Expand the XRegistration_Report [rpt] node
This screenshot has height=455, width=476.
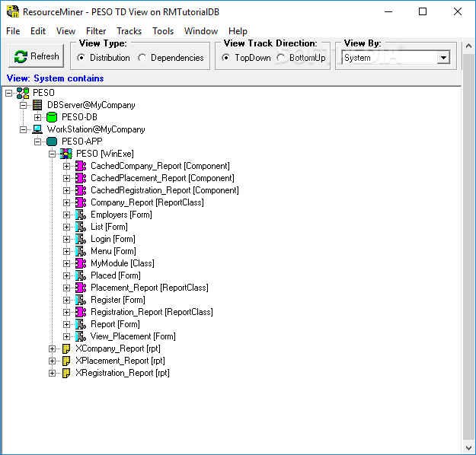point(53,373)
